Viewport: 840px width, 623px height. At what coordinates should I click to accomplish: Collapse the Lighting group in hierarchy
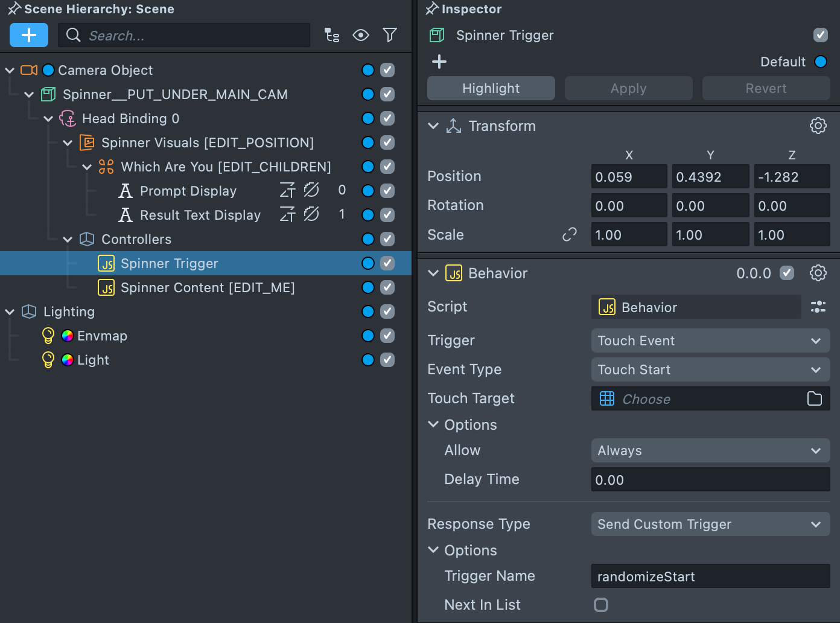(10, 312)
